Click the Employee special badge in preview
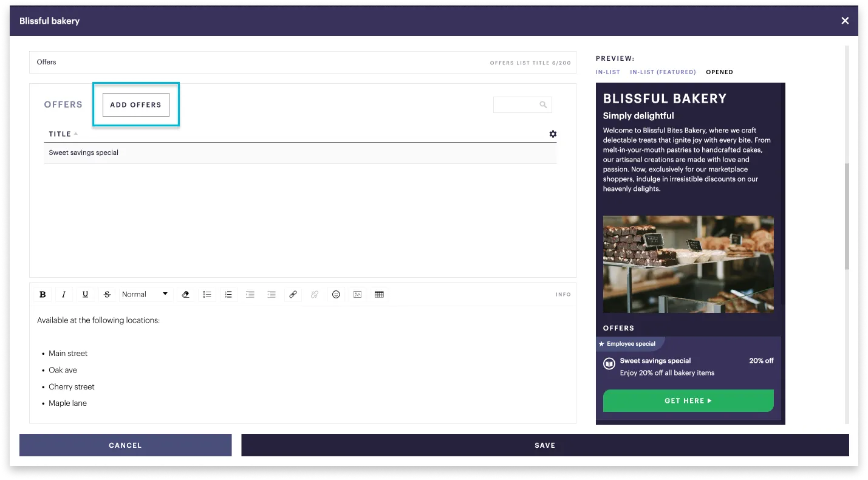 (x=630, y=344)
